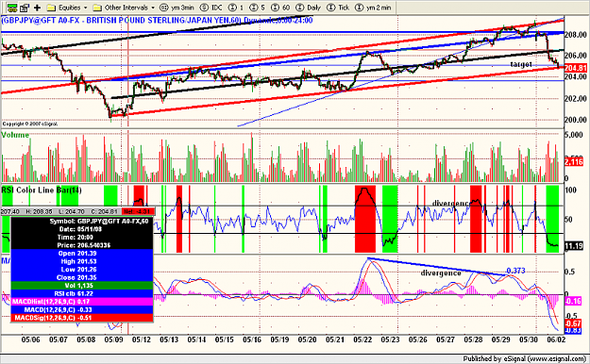Switch to the 60 minute interval

(x=280, y=8)
